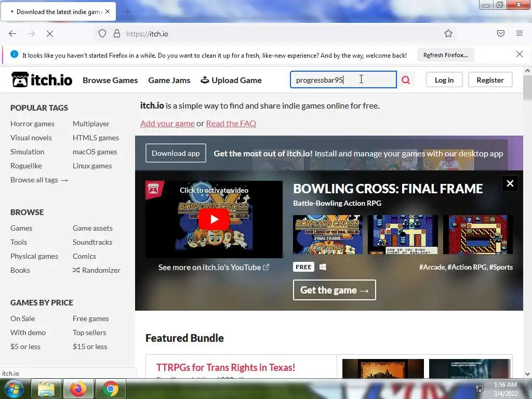The height and width of the screenshot is (399, 532).
Task: Click Get the game button
Action: 335,290
